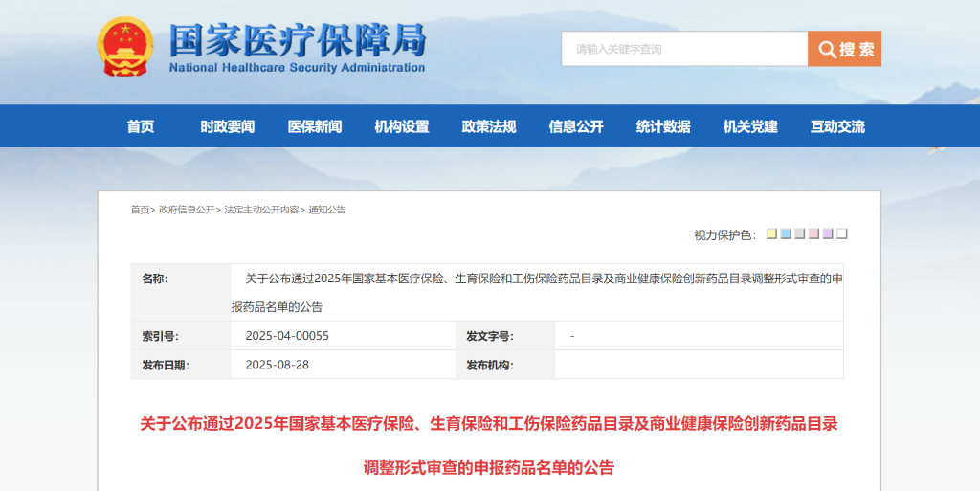980x491 pixels.
Task: Select the white eye-protection color swatch
Action: [842, 234]
